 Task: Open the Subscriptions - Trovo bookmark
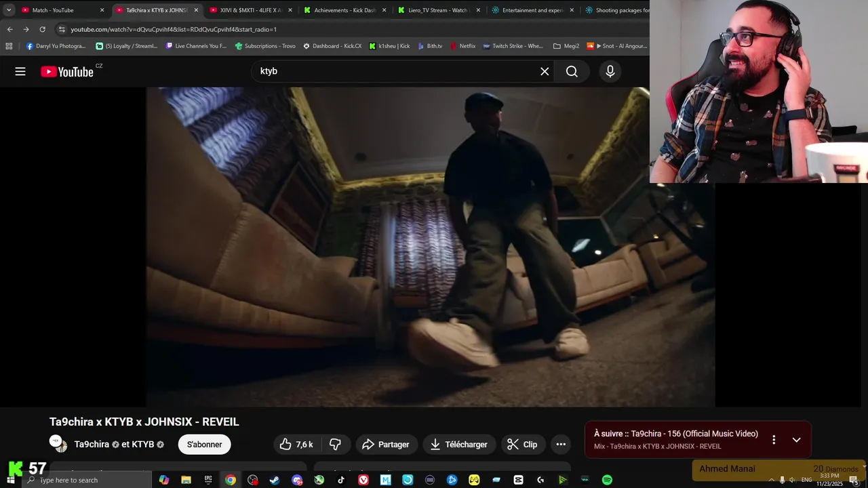pos(265,46)
